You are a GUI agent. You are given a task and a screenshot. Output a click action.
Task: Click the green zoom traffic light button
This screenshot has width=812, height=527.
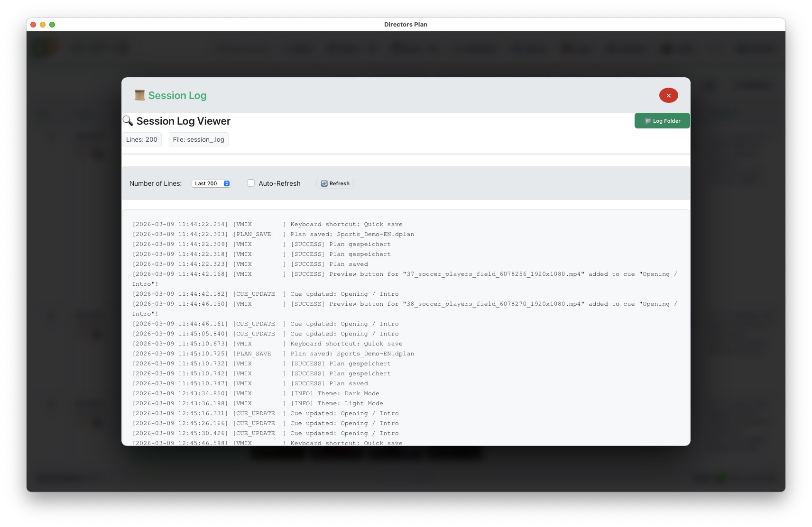[53, 24]
